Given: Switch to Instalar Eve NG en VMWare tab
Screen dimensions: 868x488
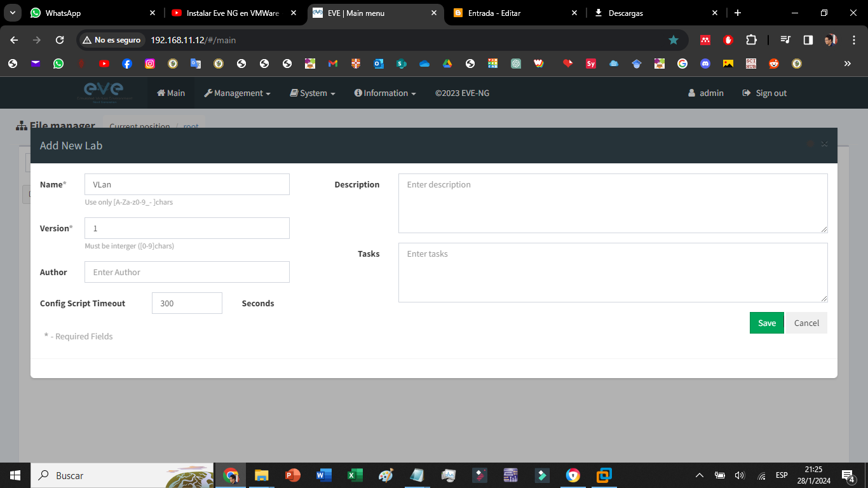Looking at the screenshot, I should 233,13.
